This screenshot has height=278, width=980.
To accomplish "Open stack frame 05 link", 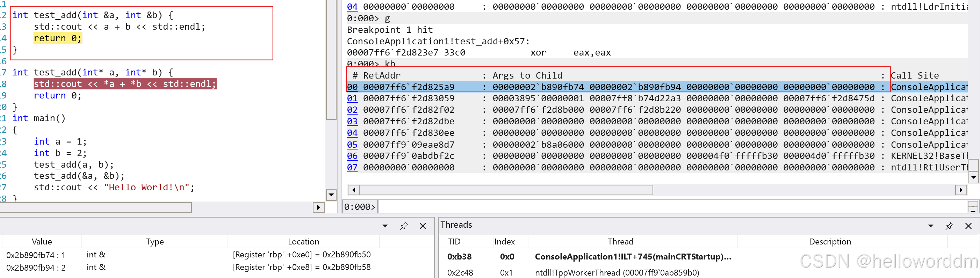I will pyautogui.click(x=352, y=145).
